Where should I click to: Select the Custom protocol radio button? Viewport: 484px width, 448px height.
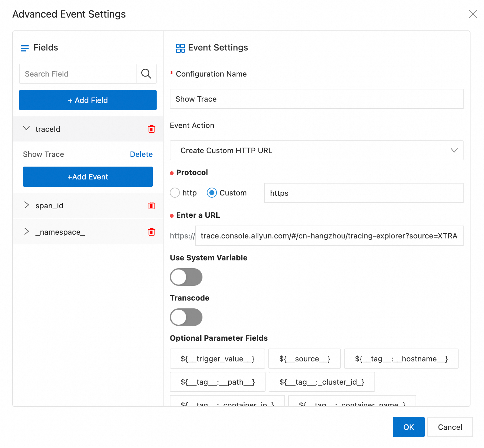click(x=212, y=193)
